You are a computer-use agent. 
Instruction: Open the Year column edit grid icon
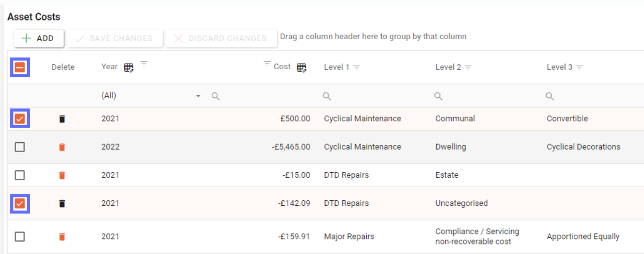point(129,67)
